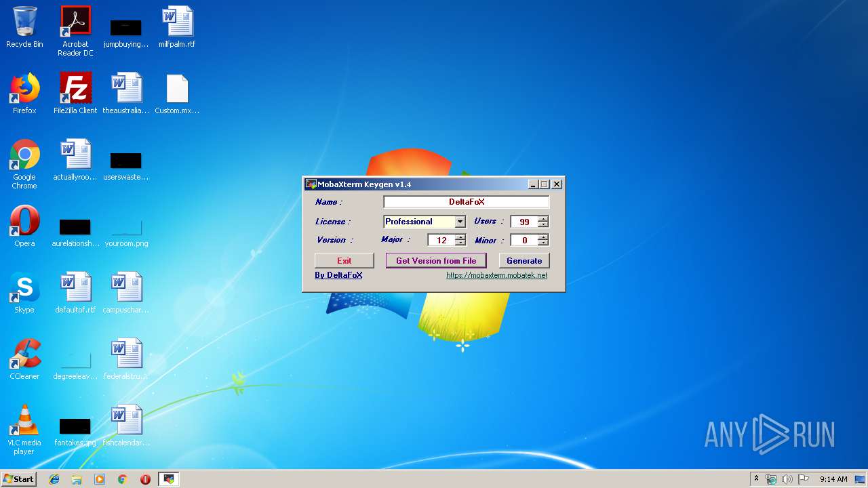Increase the Users count spinner
868x488 pixels.
(543, 218)
